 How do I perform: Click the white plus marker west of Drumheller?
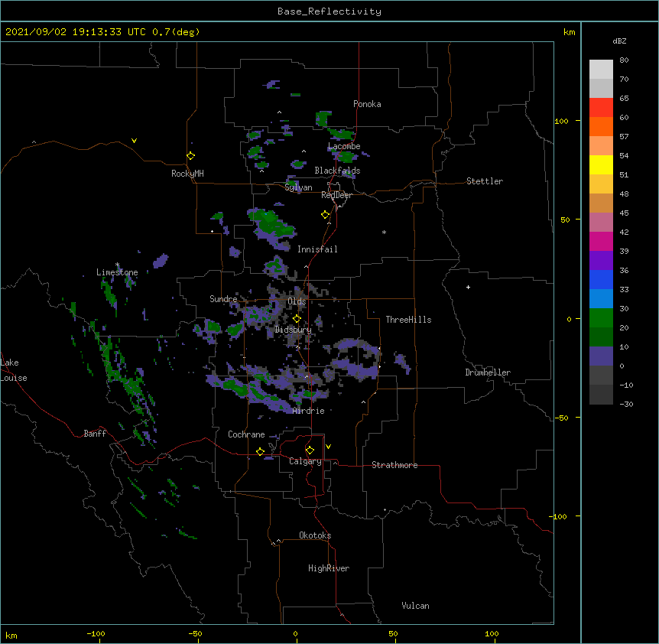click(x=468, y=287)
